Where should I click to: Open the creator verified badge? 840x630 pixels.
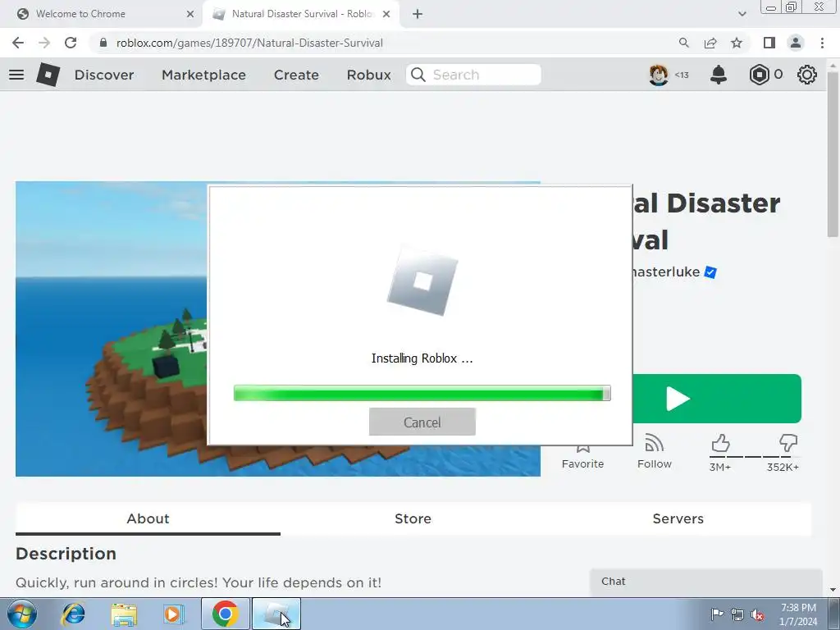pos(710,272)
